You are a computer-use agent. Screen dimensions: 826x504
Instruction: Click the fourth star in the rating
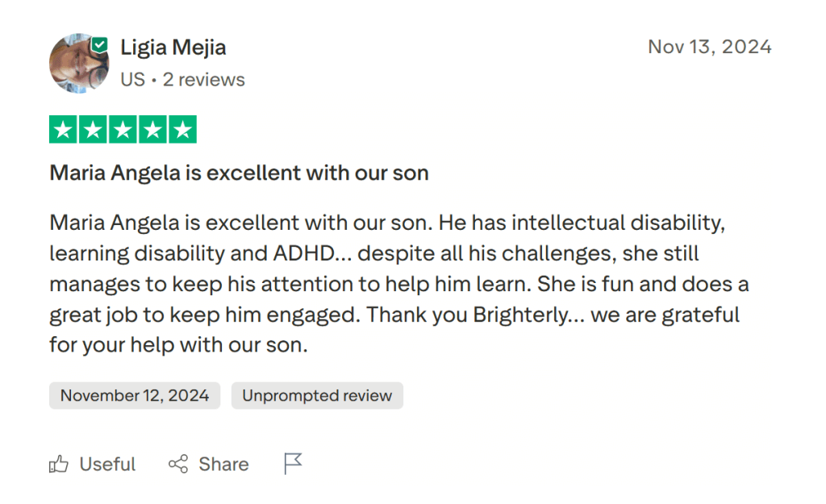[152, 128]
